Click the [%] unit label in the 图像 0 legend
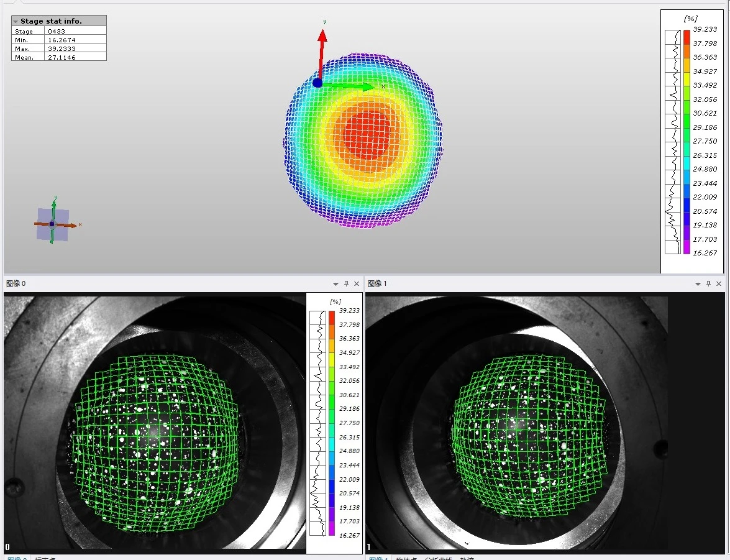730x560 pixels. click(x=335, y=301)
